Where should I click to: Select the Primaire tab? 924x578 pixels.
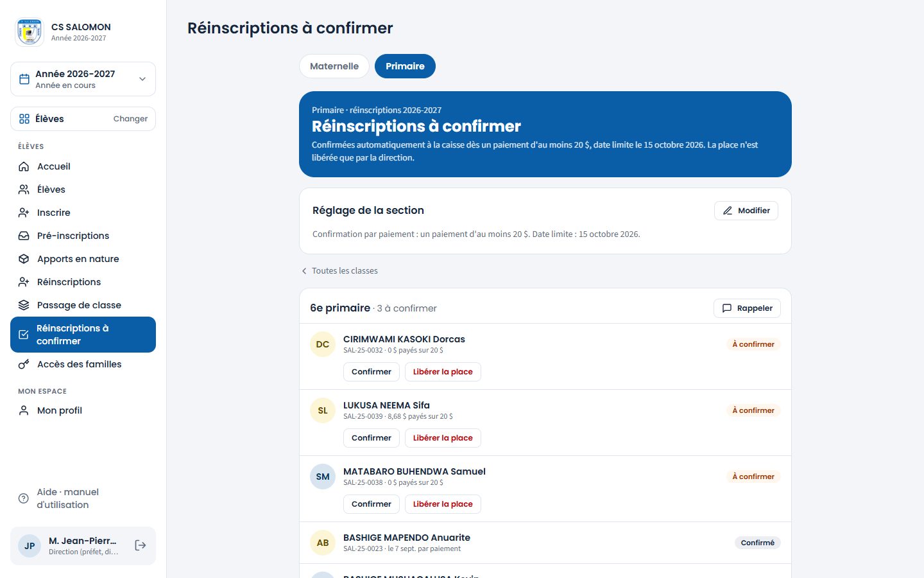[x=405, y=66]
